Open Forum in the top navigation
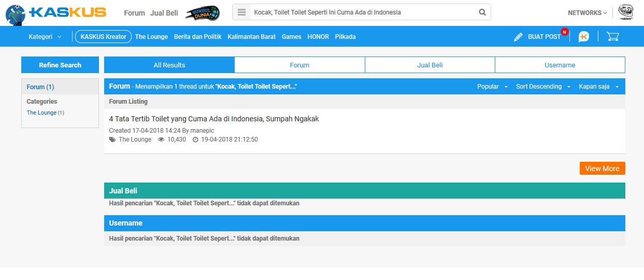Viewport: 644px width, 280px height. (x=134, y=13)
